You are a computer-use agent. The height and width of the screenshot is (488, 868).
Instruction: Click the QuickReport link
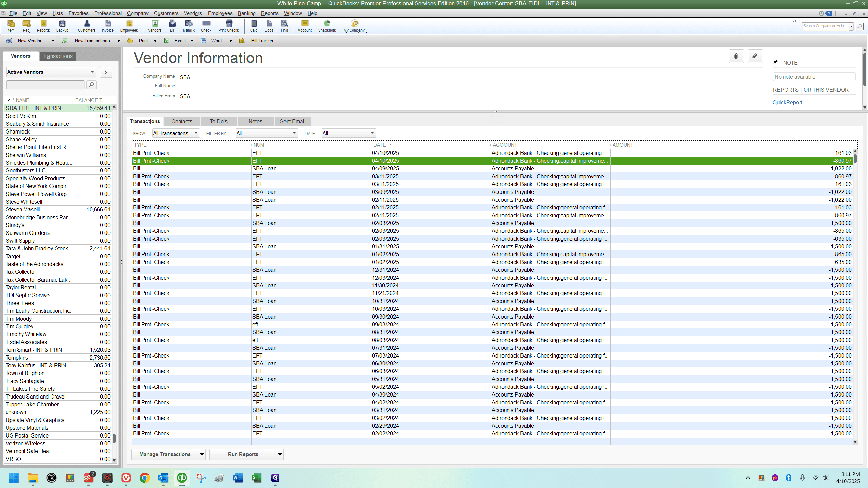[787, 102]
